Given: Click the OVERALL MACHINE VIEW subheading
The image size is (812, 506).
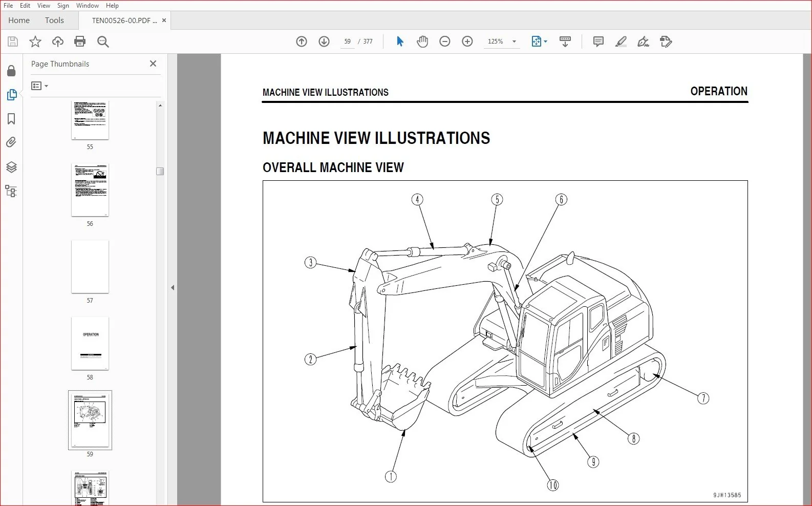Looking at the screenshot, I should [x=333, y=167].
